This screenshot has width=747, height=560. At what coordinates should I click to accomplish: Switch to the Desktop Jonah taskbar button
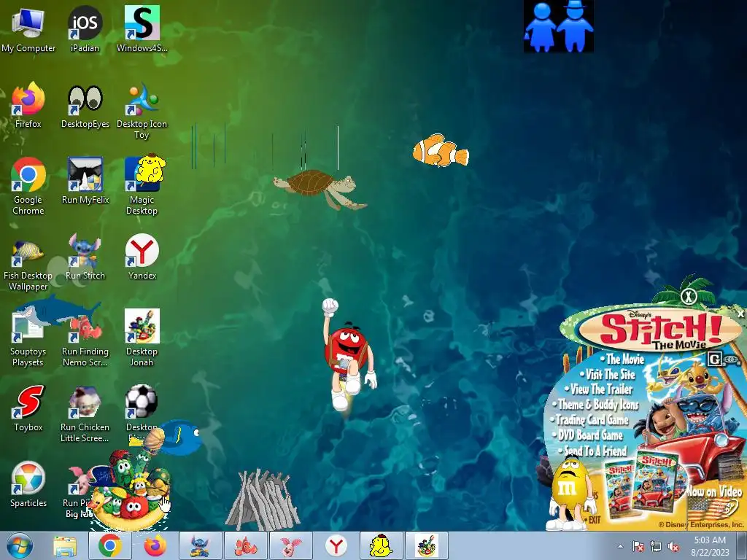pyautogui.click(x=426, y=545)
